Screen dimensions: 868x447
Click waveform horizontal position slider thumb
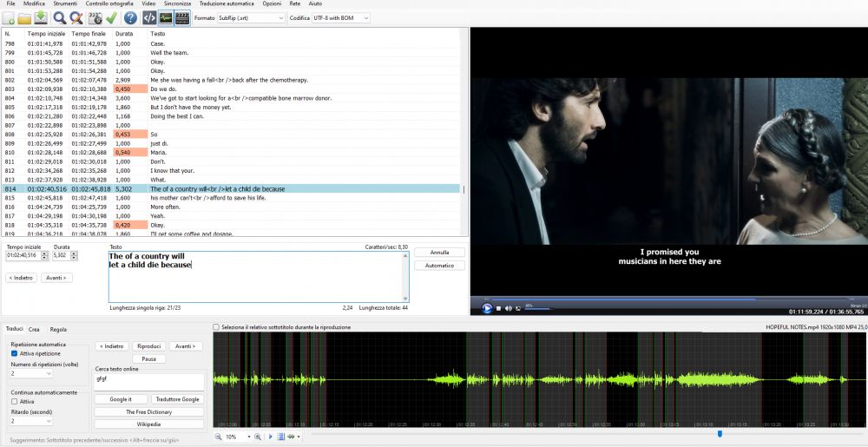720,434
